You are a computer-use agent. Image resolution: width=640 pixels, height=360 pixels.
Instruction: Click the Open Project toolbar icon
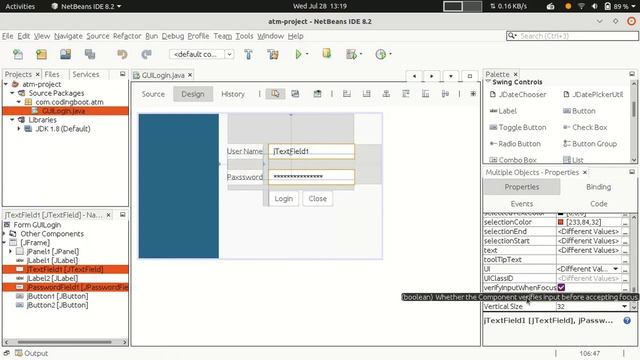pyautogui.click(x=65, y=54)
